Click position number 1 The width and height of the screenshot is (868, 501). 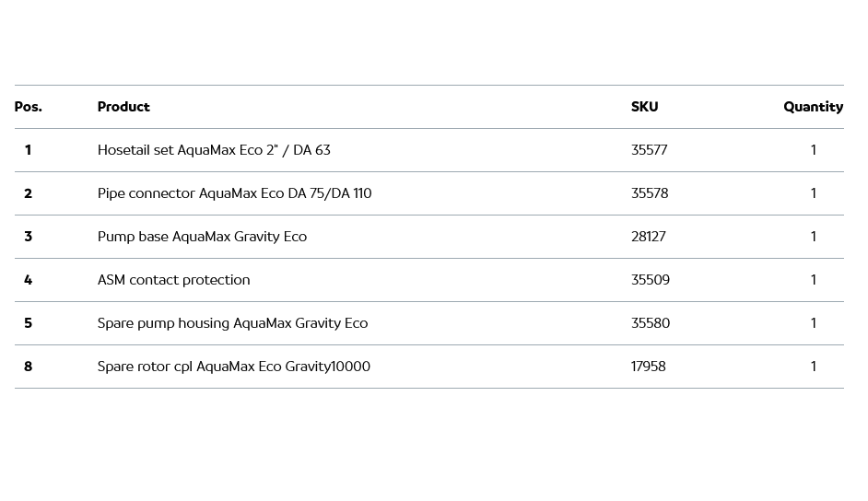click(x=28, y=150)
